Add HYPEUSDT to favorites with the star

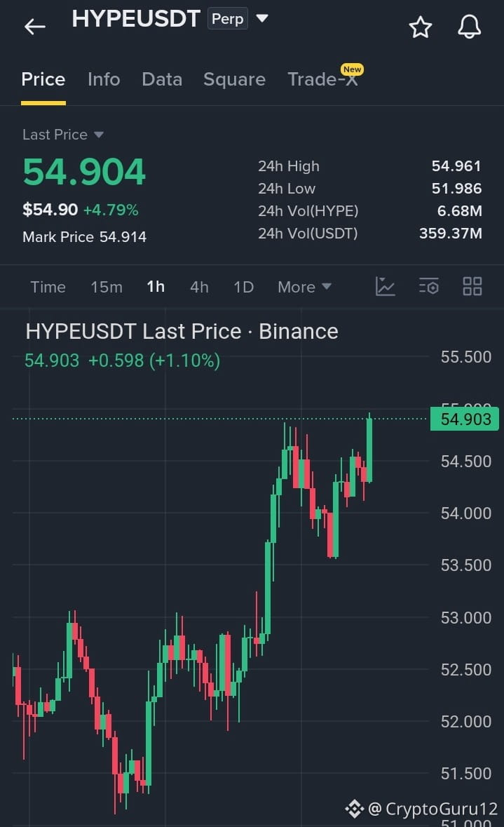coord(420,27)
